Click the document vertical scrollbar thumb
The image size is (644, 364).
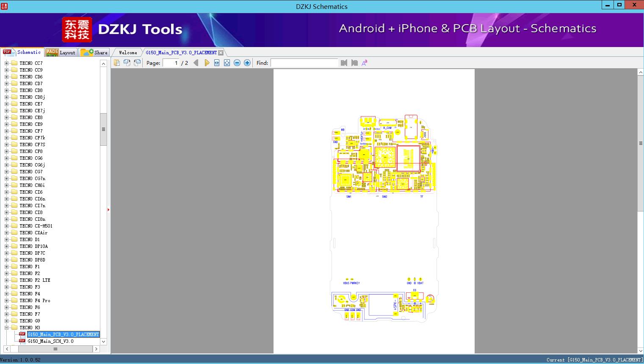(x=641, y=143)
